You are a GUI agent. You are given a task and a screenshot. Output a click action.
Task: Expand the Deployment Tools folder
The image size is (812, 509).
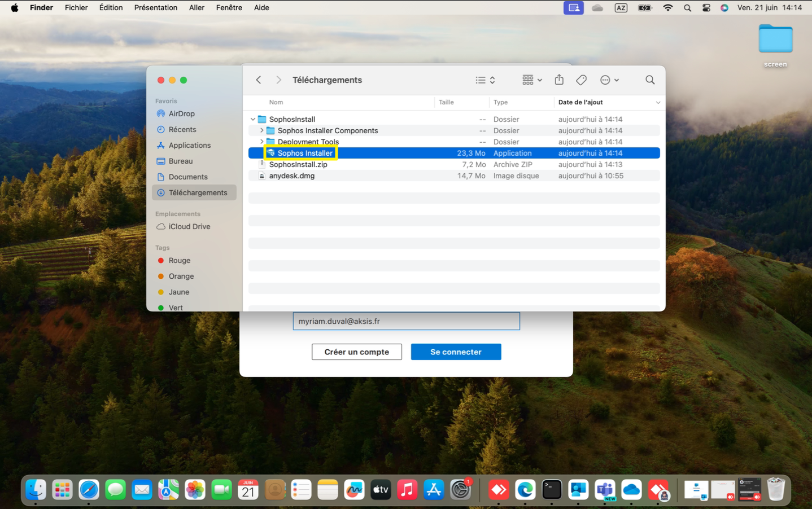click(261, 142)
